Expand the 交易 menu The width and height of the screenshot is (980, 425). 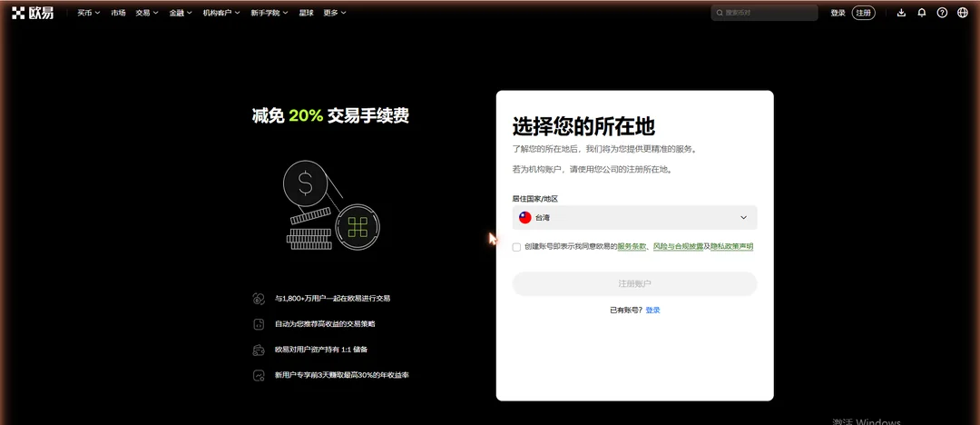(x=147, y=13)
